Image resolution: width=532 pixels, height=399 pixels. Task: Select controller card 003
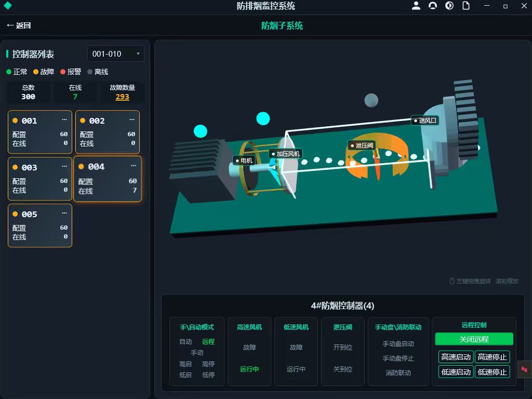click(x=39, y=179)
